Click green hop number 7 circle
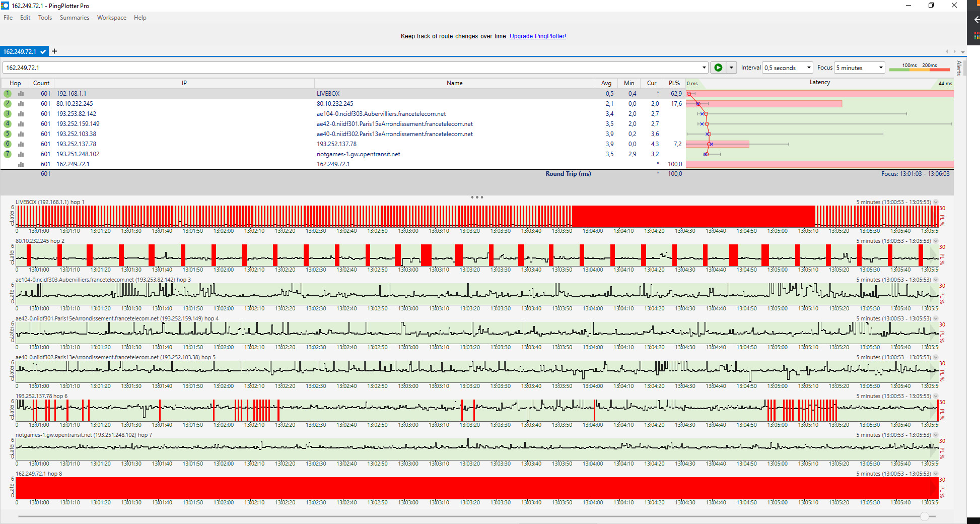The image size is (980, 524). (8, 154)
